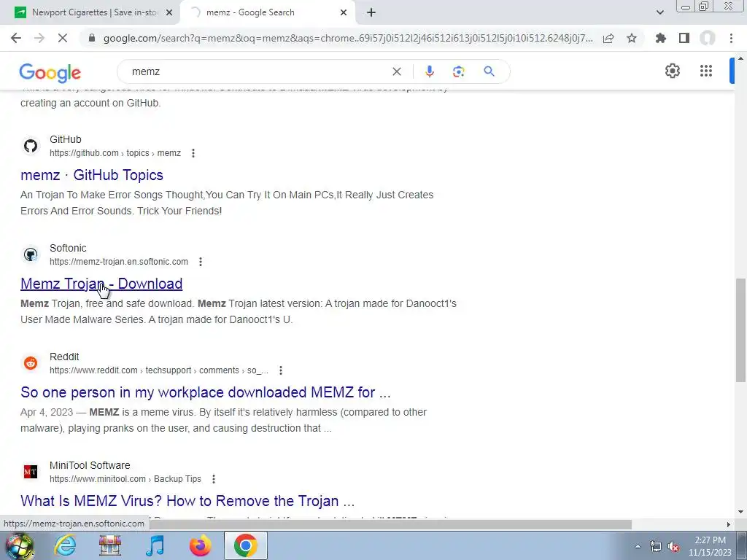The height and width of the screenshot is (560, 747).
Task: Open more options for Softonic result
Action: coord(201,262)
